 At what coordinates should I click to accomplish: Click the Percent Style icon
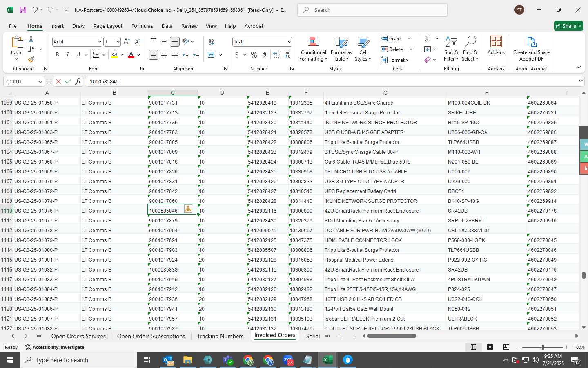click(x=254, y=55)
